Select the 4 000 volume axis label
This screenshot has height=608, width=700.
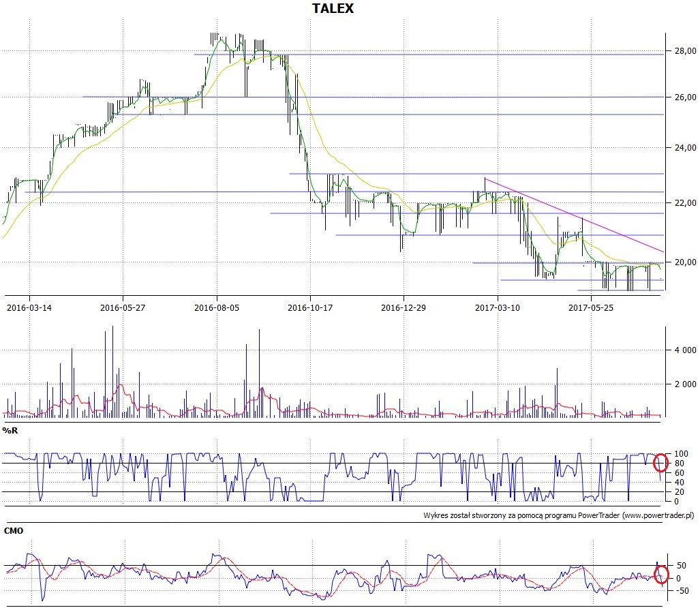point(685,350)
